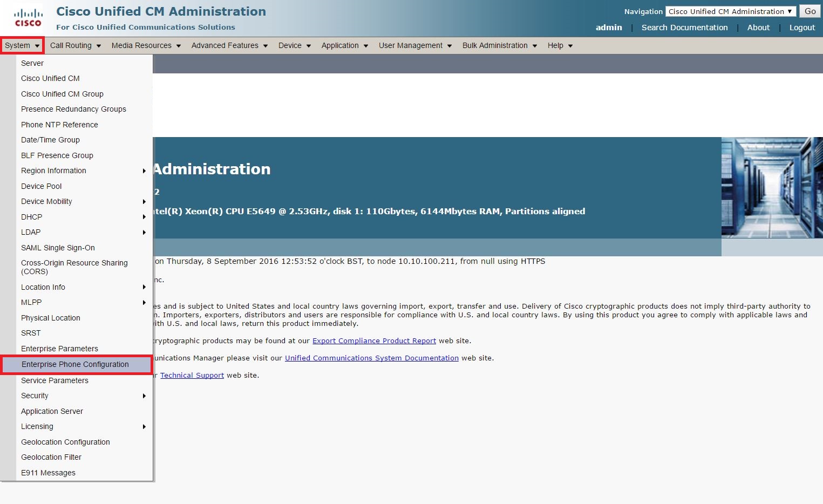The height and width of the screenshot is (504, 823).
Task: Open Enterprise Phone Configuration
Action: pyautogui.click(x=77, y=364)
